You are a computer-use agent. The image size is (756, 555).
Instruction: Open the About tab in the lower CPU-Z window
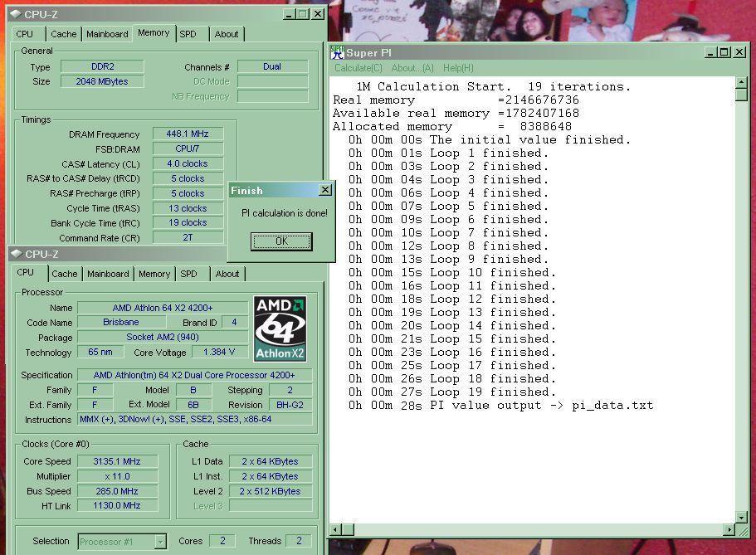coord(227,274)
